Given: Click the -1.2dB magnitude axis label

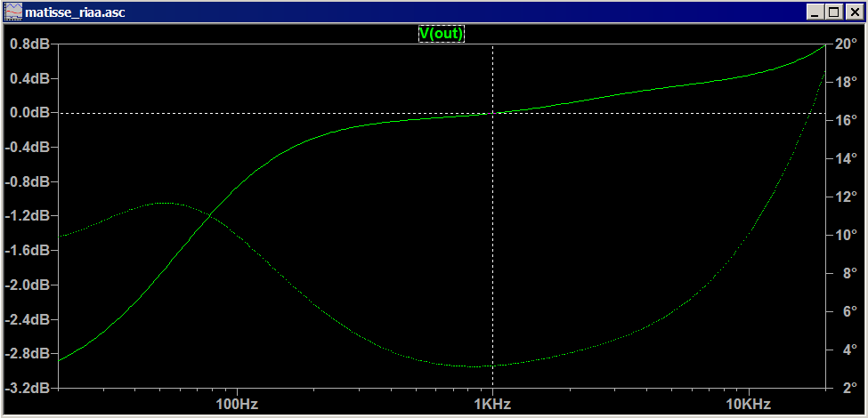Looking at the screenshot, I should click(x=27, y=216).
